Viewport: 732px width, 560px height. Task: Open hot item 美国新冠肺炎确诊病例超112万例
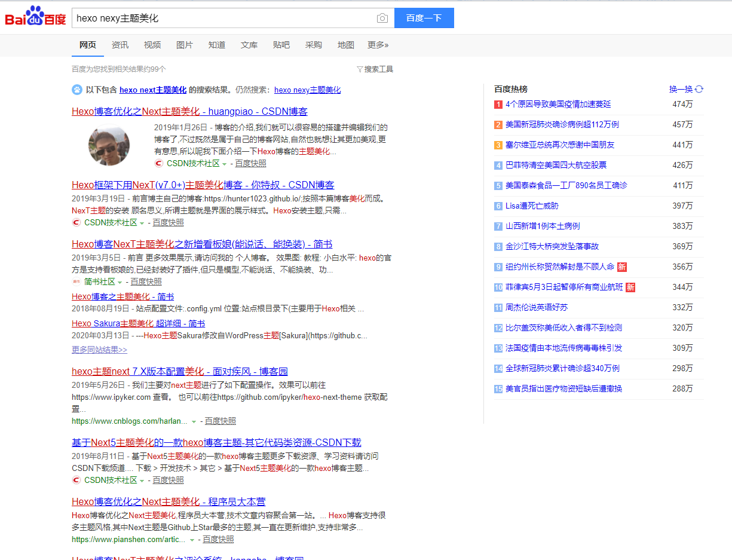[x=562, y=124]
